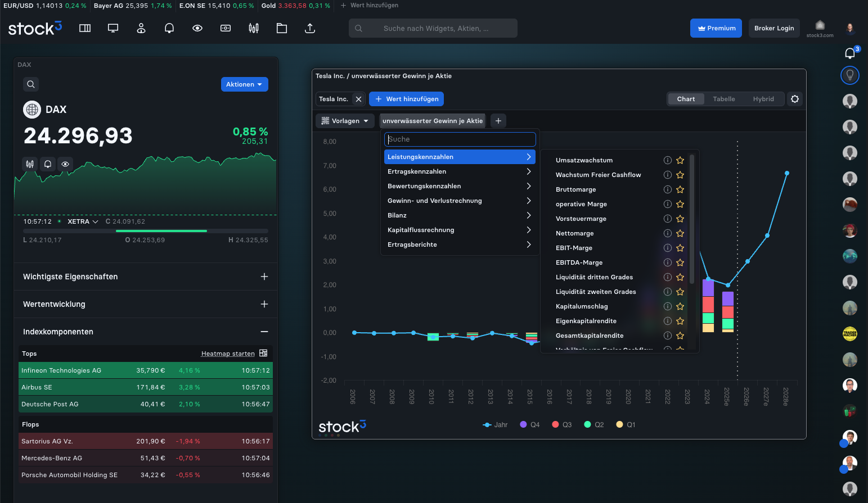Select the Chart view tab

pos(686,99)
